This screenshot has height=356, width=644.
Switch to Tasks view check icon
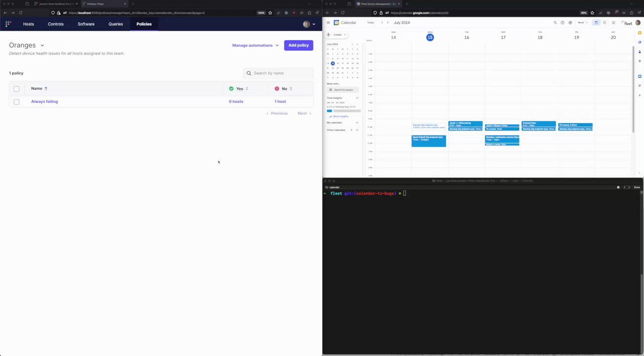[604, 23]
